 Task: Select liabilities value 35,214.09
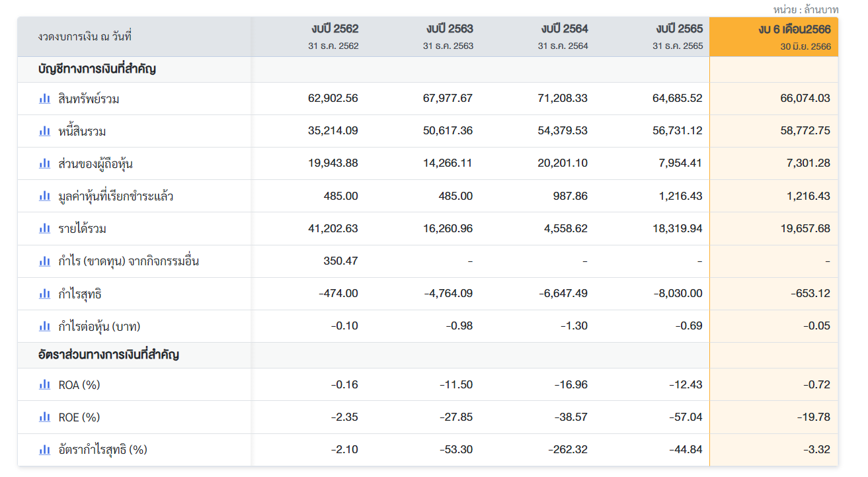(x=333, y=131)
